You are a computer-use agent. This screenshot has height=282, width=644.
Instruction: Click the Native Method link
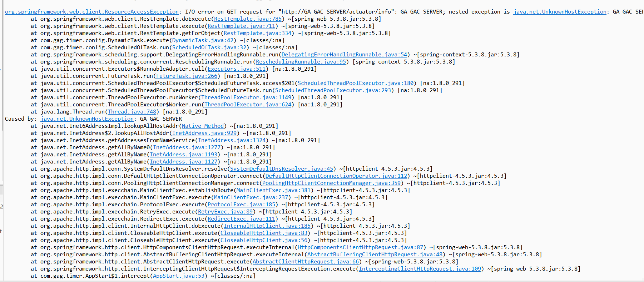(203, 126)
